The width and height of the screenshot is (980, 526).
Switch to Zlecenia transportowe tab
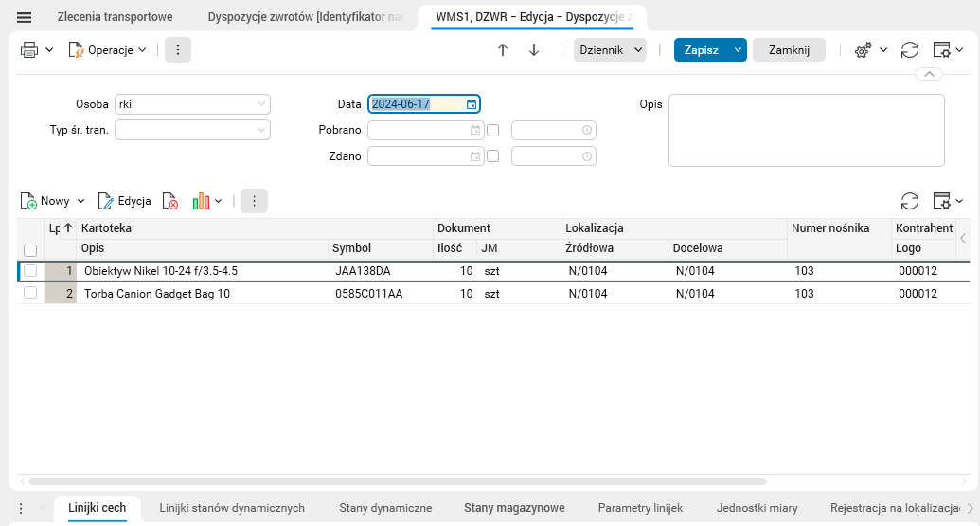pyautogui.click(x=115, y=17)
